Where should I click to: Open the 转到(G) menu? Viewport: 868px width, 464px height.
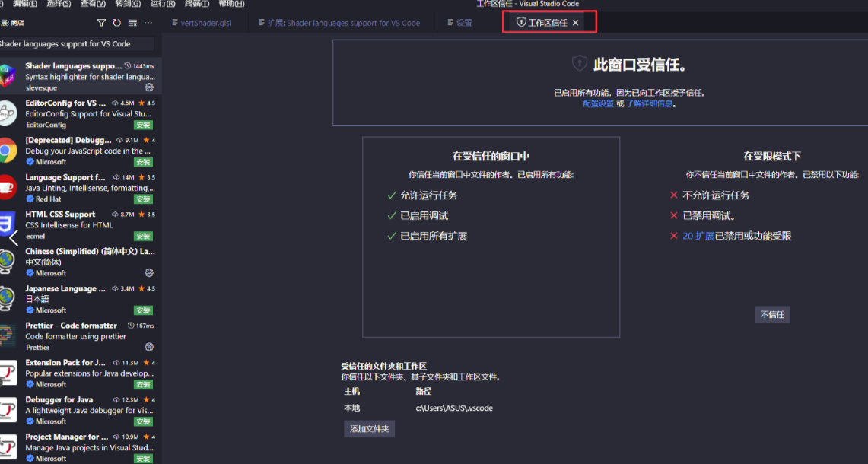128,4
